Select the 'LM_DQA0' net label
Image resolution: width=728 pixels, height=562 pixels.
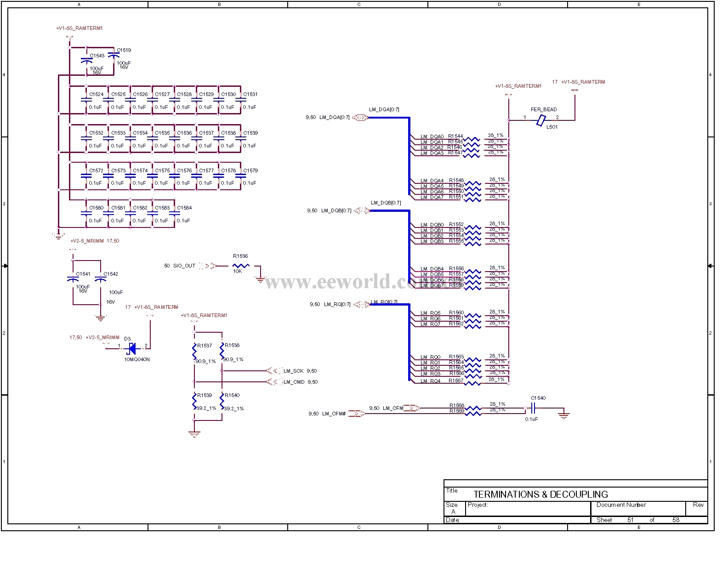point(432,136)
